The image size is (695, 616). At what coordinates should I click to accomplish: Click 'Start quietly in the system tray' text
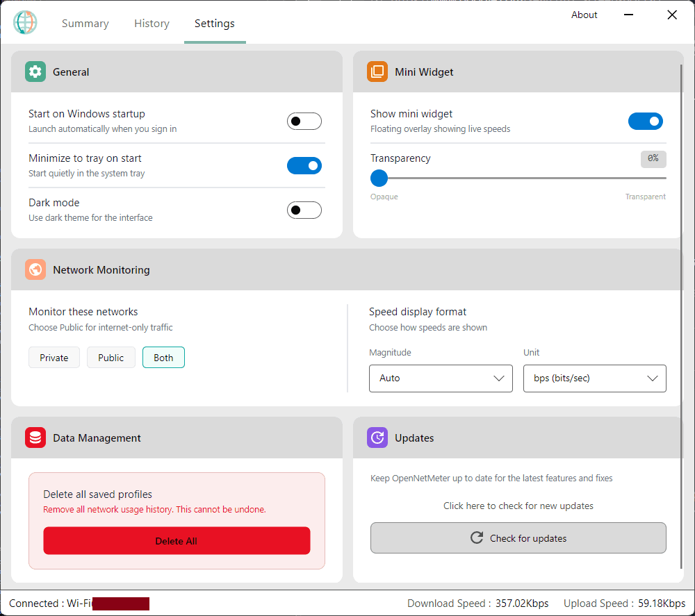click(x=86, y=173)
